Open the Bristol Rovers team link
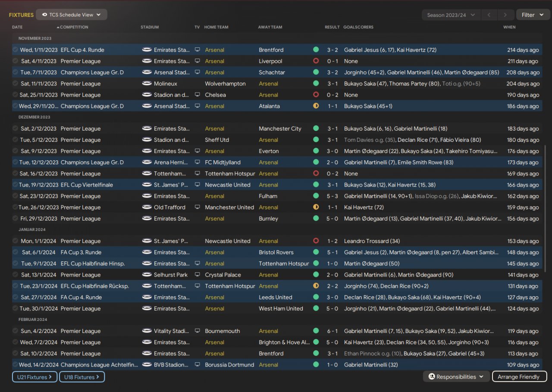 coord(276,252)
